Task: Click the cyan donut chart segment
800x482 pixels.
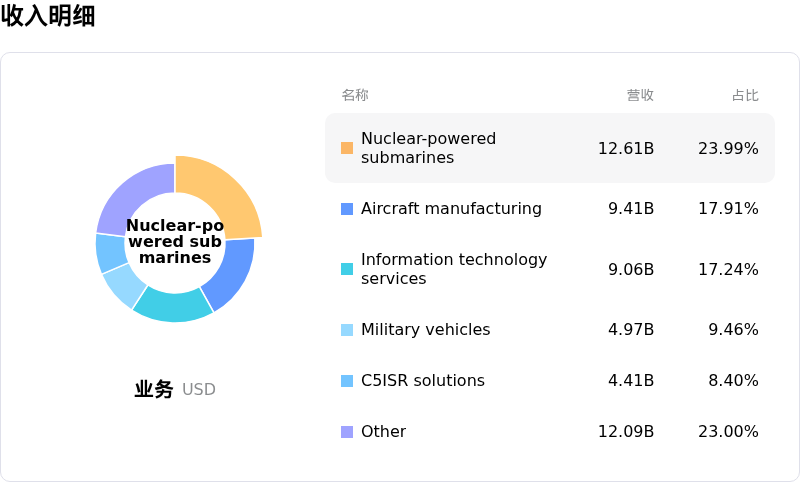Action: (x=172, y=306)
